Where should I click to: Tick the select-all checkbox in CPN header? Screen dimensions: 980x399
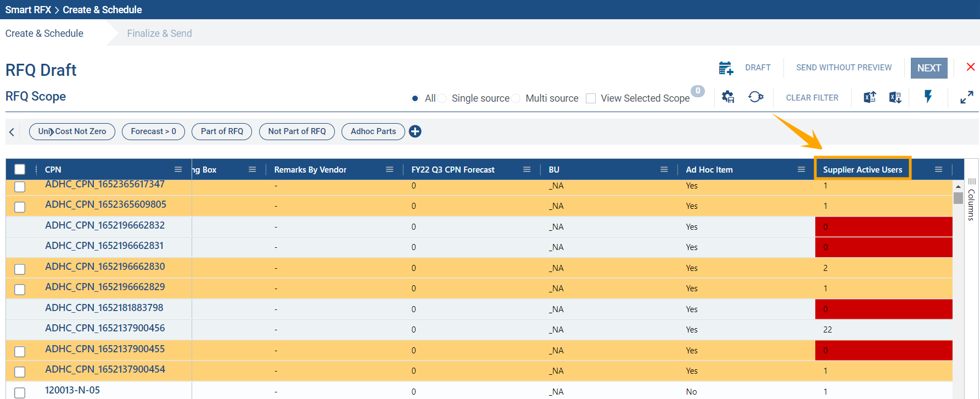point(20,169)
